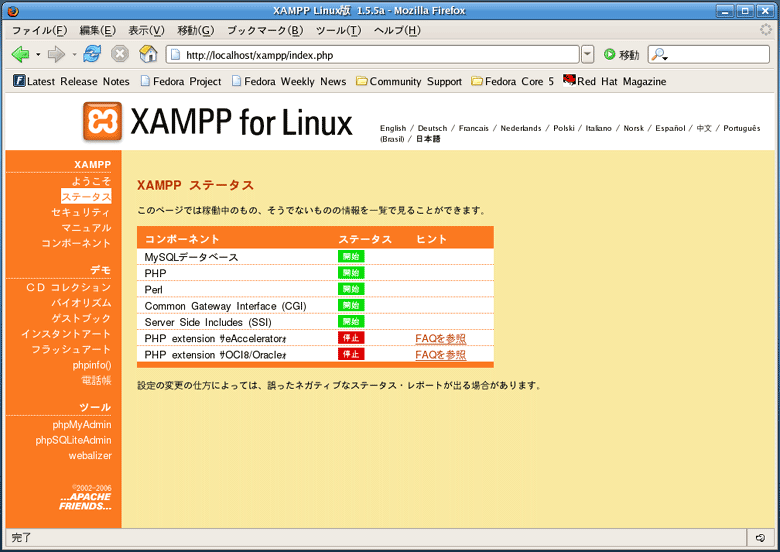Go back with the green arrow
Viewport: 780px width, 552px height.
[x=20, y=54]
